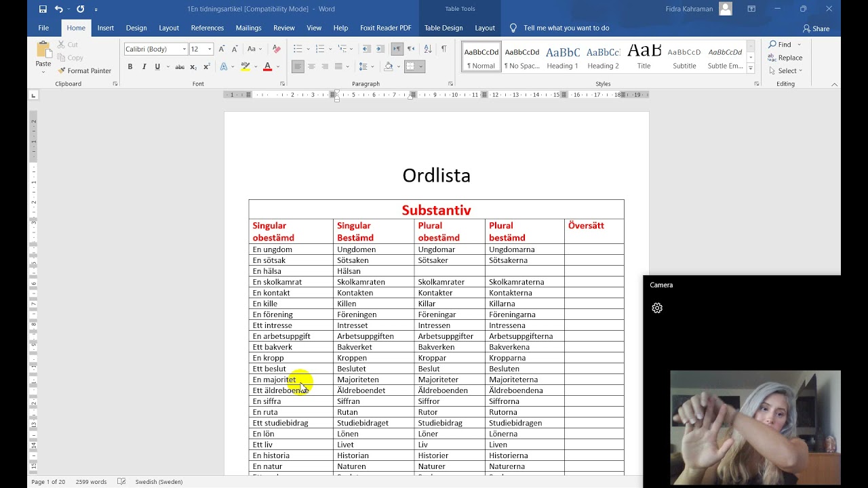Apply the Heading 1 style
Viewport: 868px width, 488px height.
click(x=563, y=56)
